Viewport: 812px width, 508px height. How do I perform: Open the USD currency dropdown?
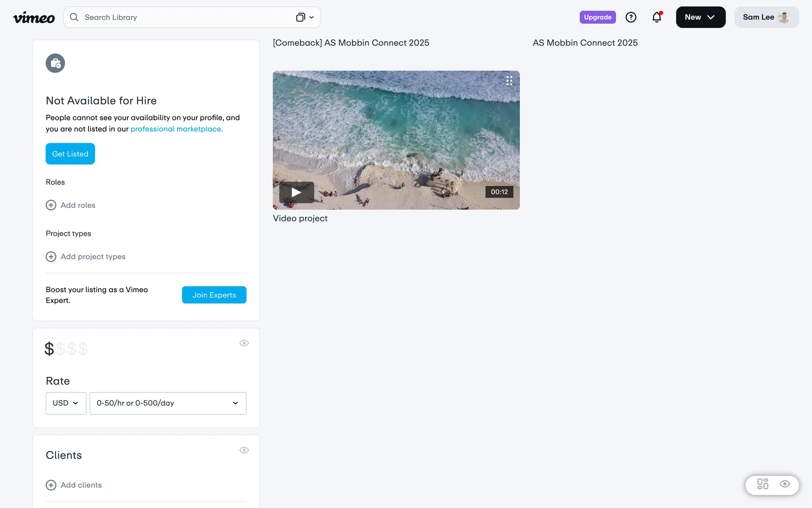66,403
